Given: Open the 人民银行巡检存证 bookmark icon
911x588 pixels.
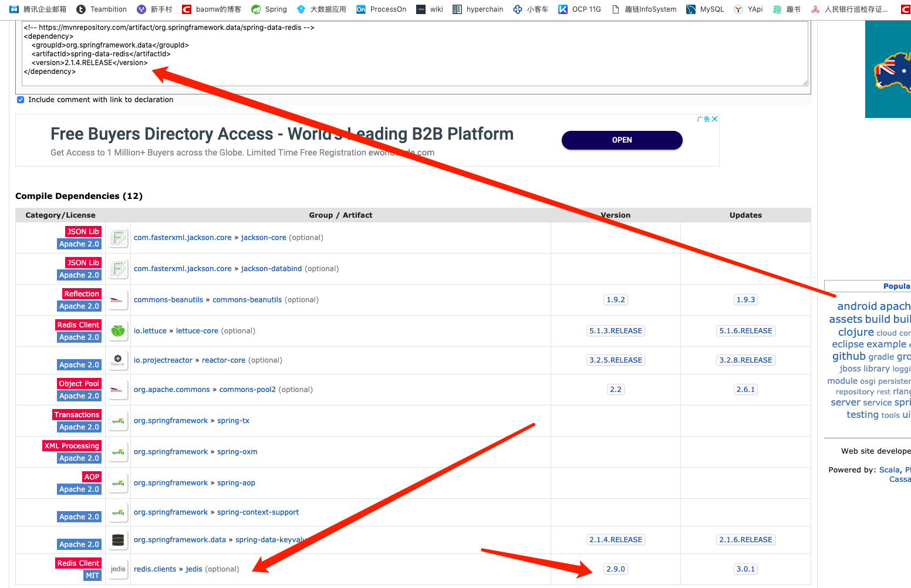Looking at the screenshot, I should tap(815, 9).
